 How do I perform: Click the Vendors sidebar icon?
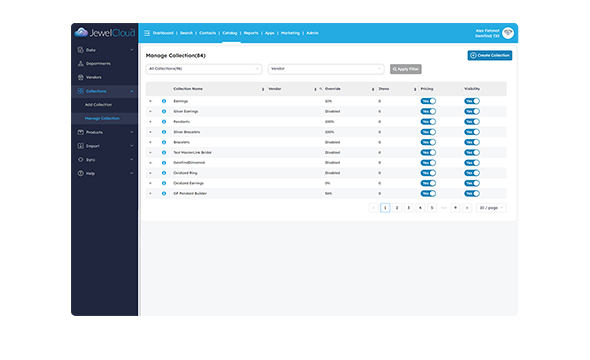pyautogui.click(x=81, y=77)
